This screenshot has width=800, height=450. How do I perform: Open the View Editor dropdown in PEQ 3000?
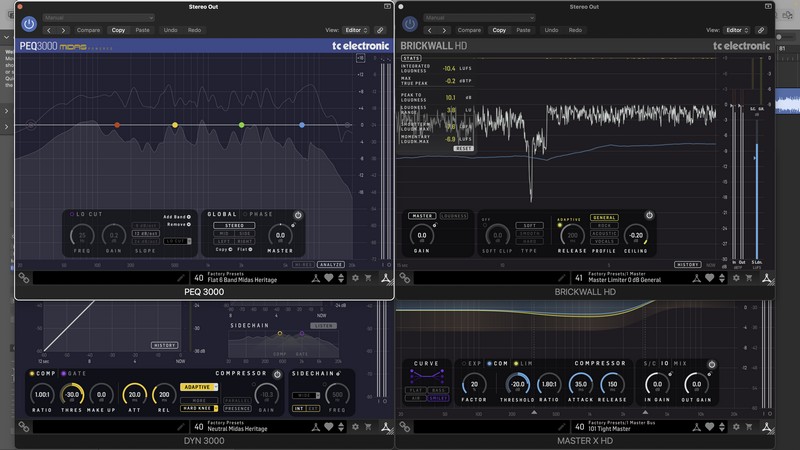(x=354, y=30)
